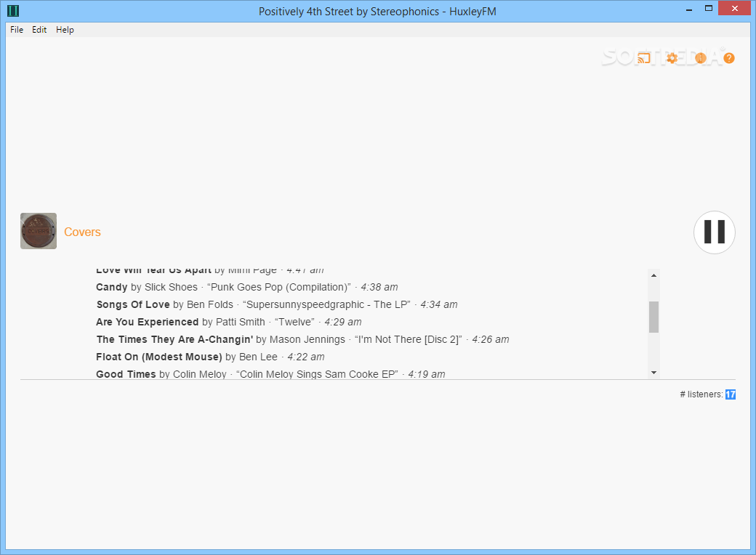Click the '4:29 am' timestamp

(x=343, y=322)
